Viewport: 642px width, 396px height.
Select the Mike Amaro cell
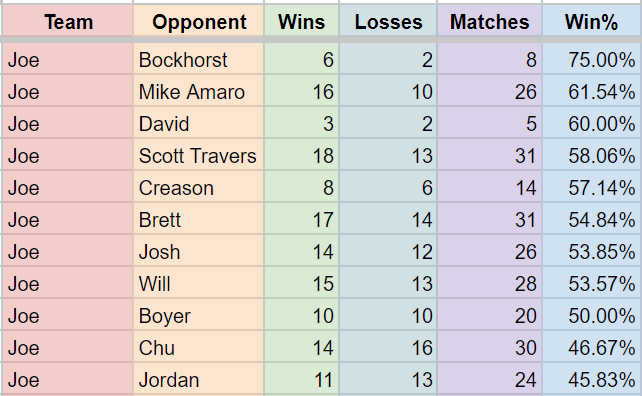tap(199, 92)
